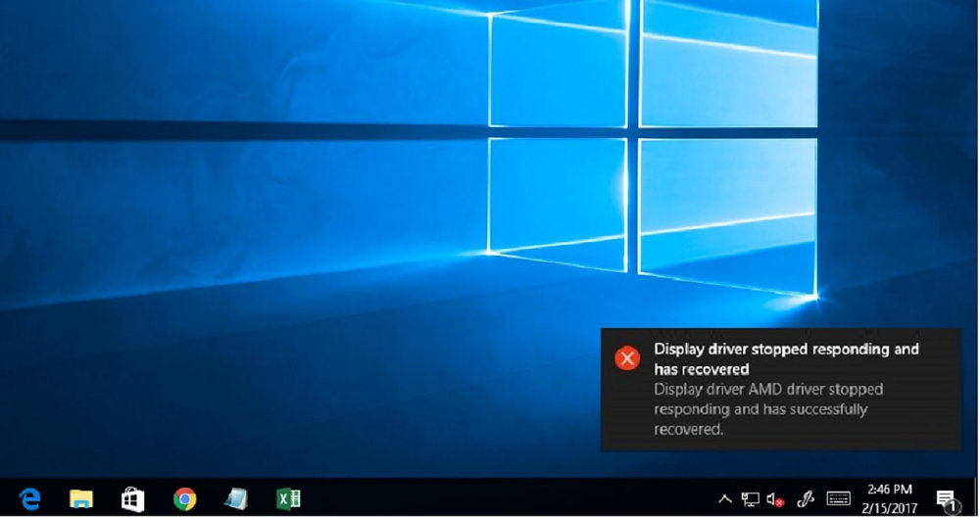This screenshot has width=980, height=517.
Task: Open Microsoft Edge from the taskbar
Action: pyautogui.click(x=28, y=499)
